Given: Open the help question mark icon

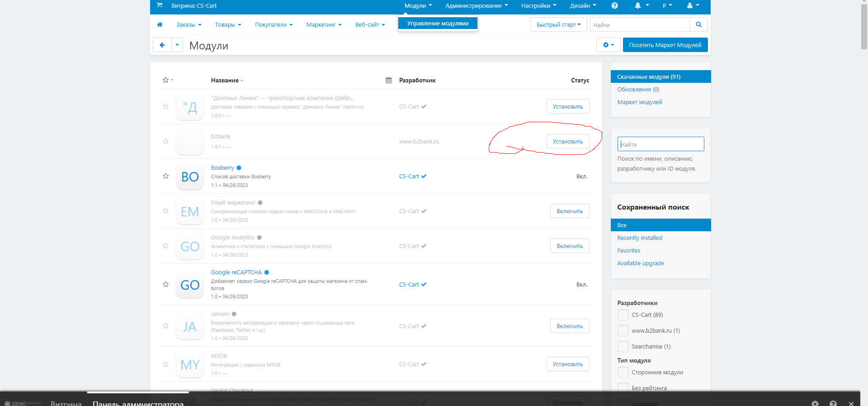Looking at the screenshot, I should (x=614, y=5).
